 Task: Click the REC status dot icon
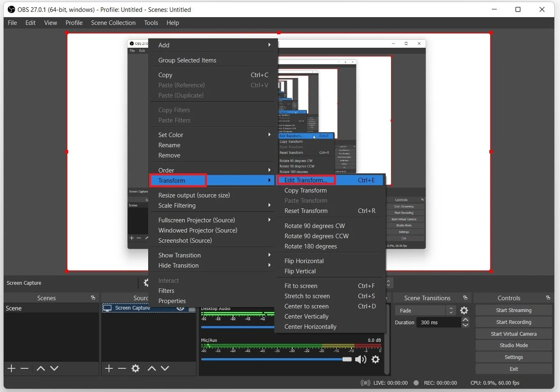[416, 383]
